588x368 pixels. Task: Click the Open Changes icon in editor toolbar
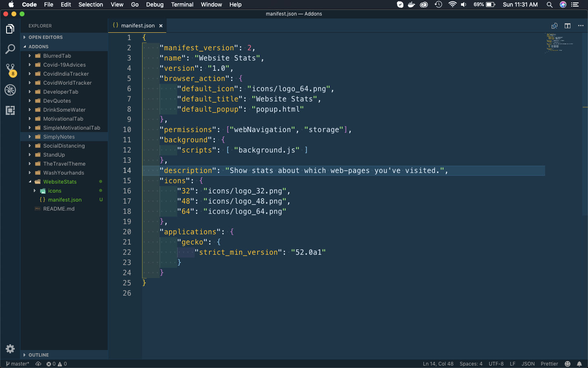[x=555, y=26]
